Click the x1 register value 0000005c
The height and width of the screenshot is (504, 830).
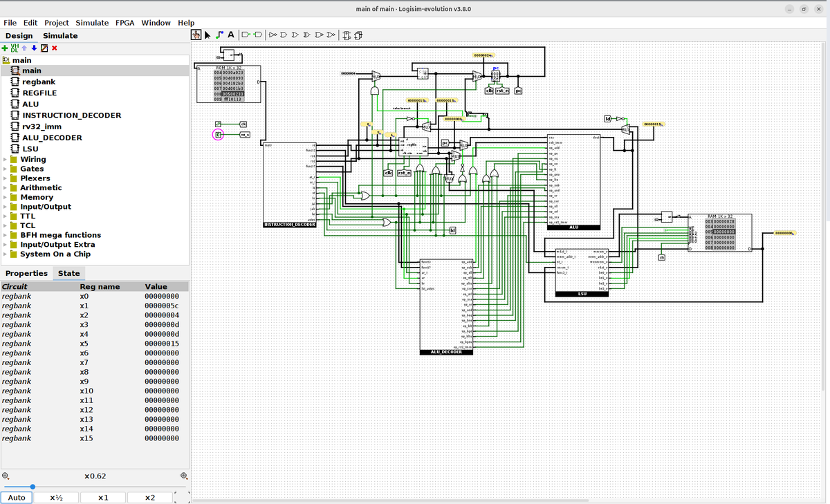point(162,306)
